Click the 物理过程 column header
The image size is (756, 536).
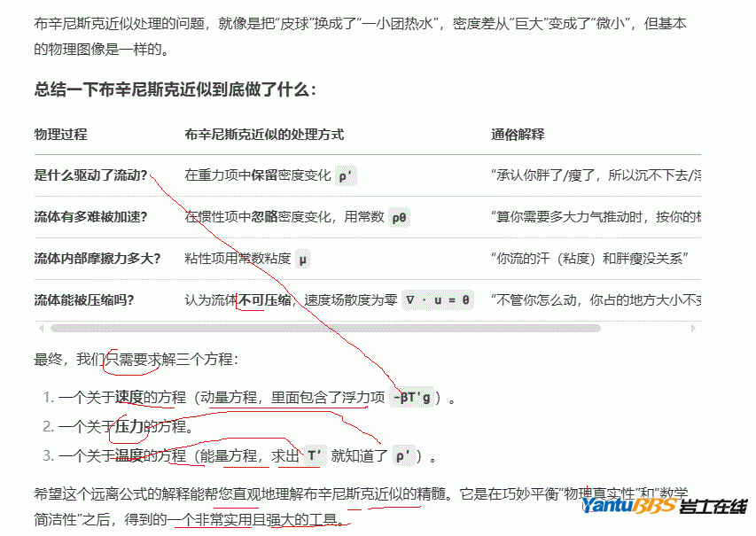[60, 135]
